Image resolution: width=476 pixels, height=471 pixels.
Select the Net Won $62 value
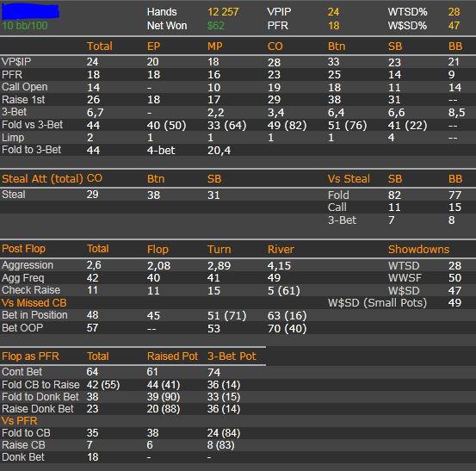[x=216, y=26]
